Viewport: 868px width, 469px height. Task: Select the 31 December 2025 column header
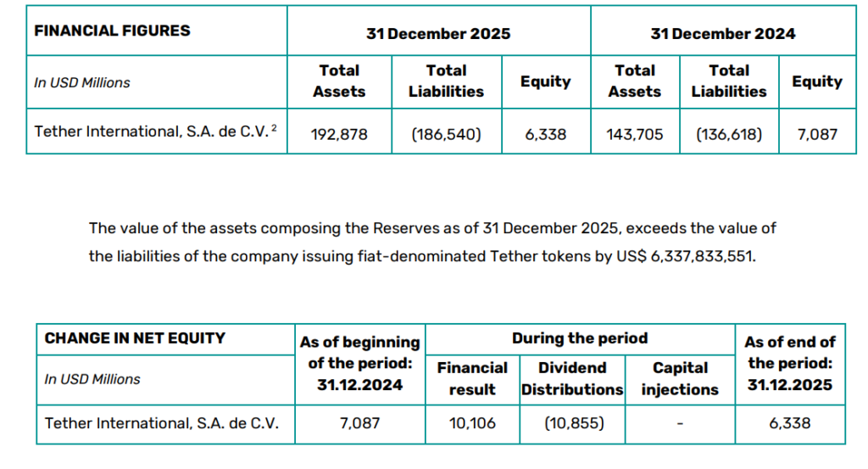tap(438, 34)
